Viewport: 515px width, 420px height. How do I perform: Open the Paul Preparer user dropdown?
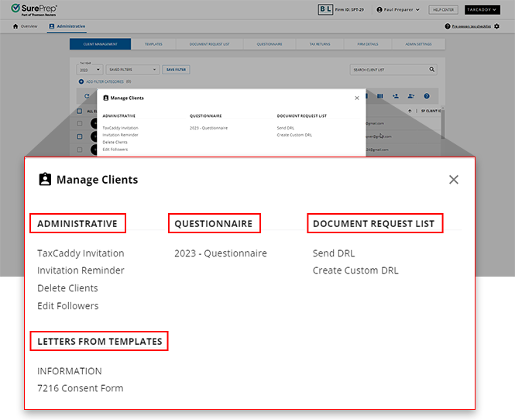pos(398,10)
